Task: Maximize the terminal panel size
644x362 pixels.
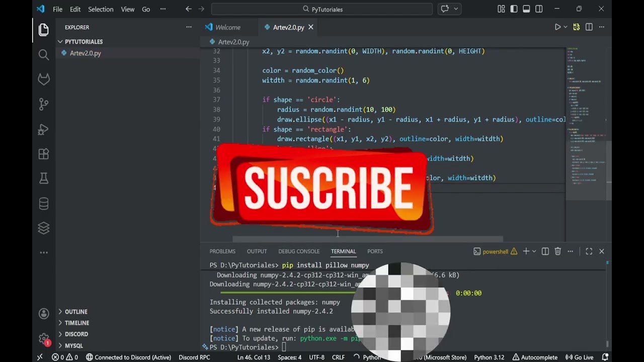Action: tap(589, 251)
